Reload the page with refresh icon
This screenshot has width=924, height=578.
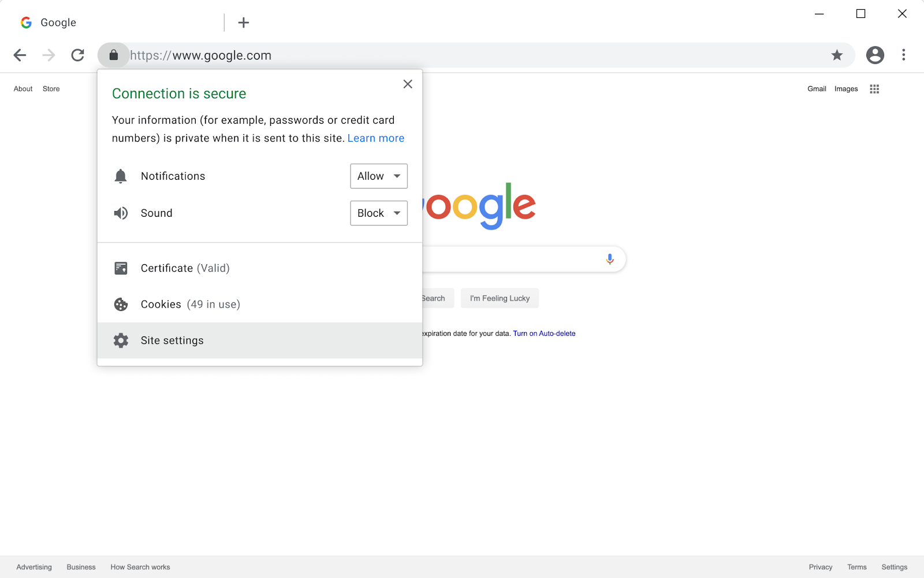point(78,55)
